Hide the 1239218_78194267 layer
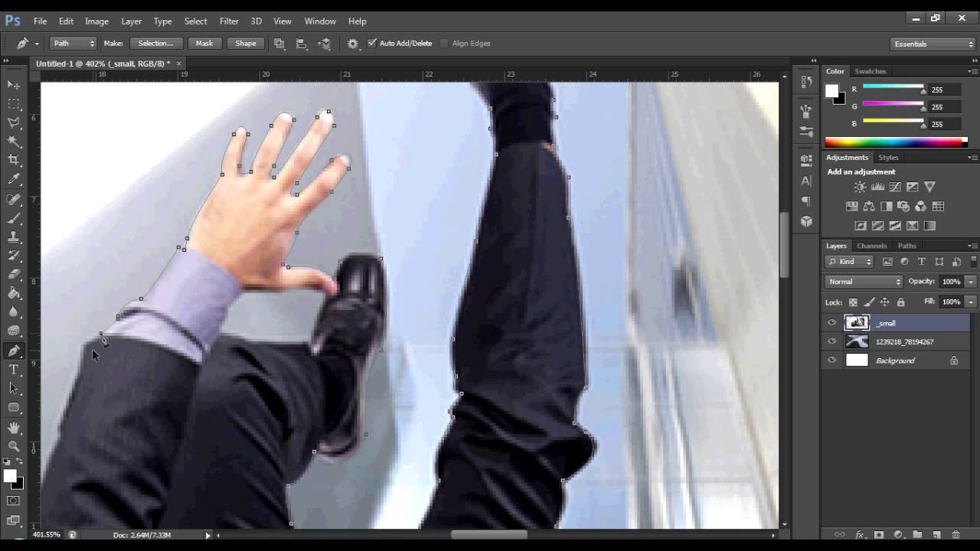Viewport: 980px width, 551px height. pyautogui.click(x=832, y=341)
